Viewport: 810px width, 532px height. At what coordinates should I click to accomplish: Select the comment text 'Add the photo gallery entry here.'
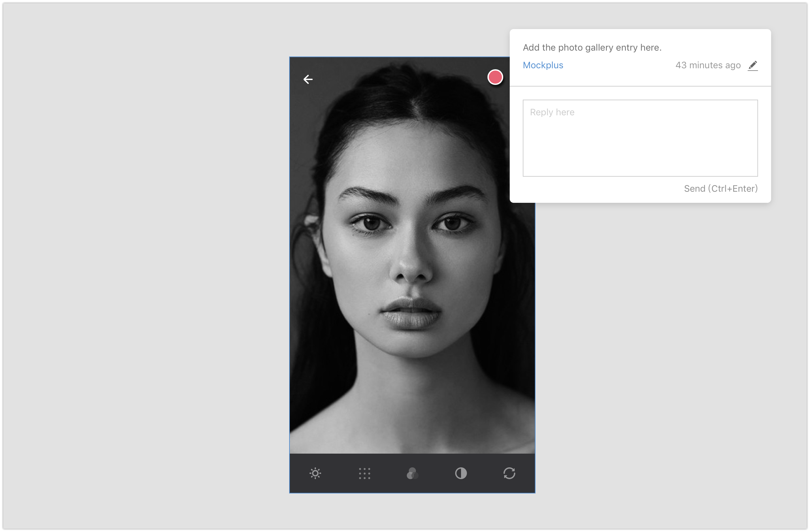click(592, 48)
